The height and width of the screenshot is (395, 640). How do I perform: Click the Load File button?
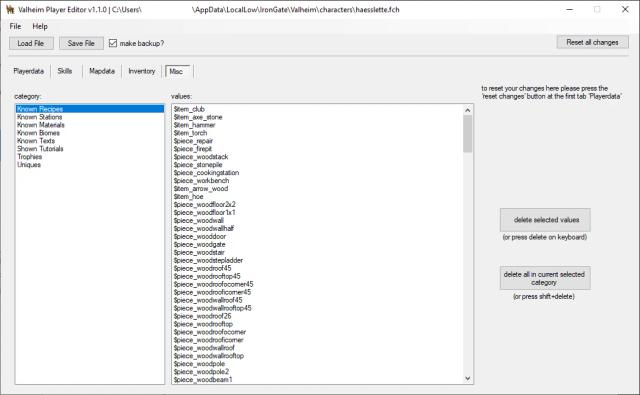[x=31, y=43]
